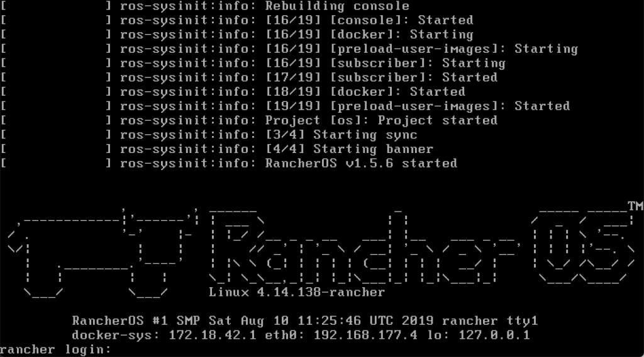This screenshot has width=644, height=357.
Task: Click the Project [os] started message
Action: 249,120
